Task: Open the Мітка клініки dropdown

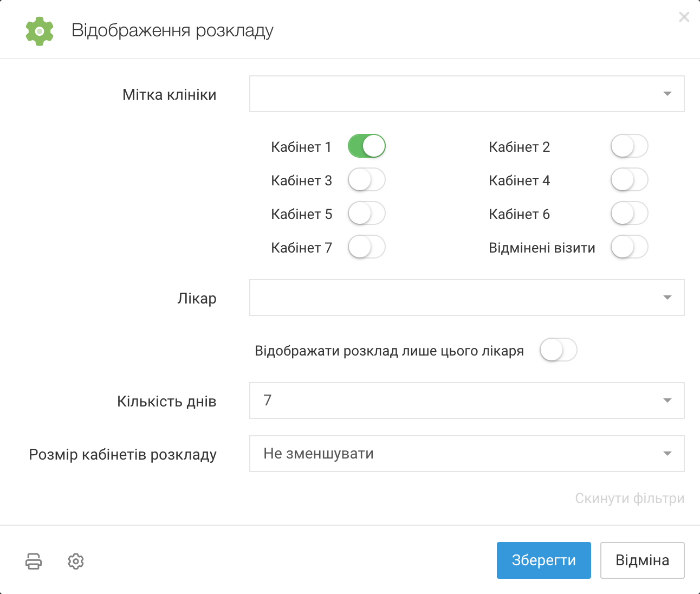Action: point(467,94)
